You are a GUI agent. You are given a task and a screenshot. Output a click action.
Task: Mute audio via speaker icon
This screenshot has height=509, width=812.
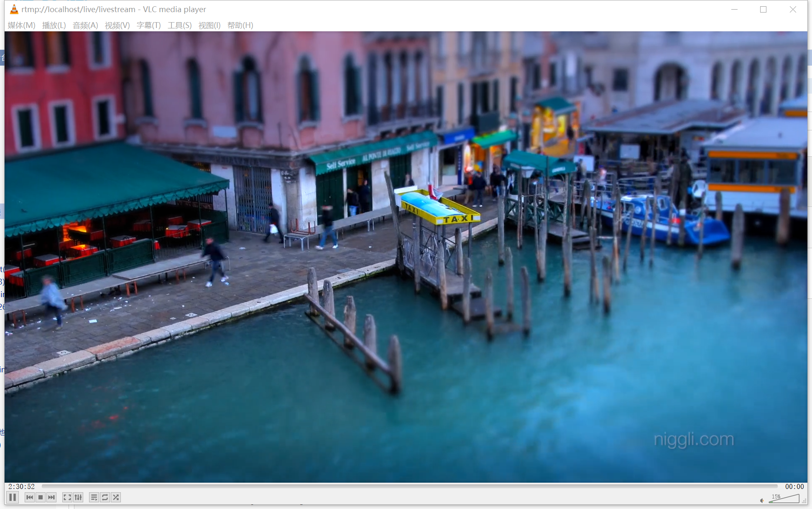tap(762, 500)
